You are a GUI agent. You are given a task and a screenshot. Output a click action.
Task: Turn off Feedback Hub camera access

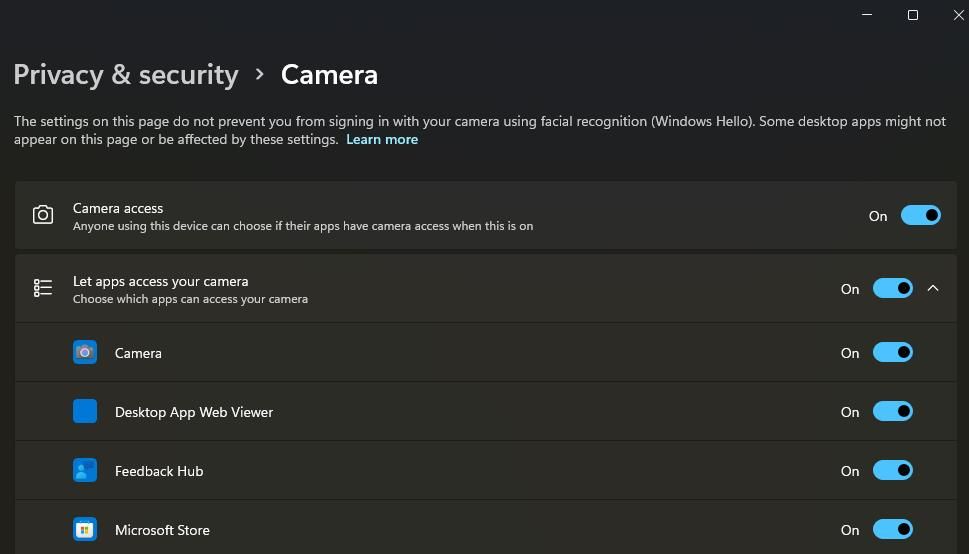pyautogui.click(x=892, y=470)
